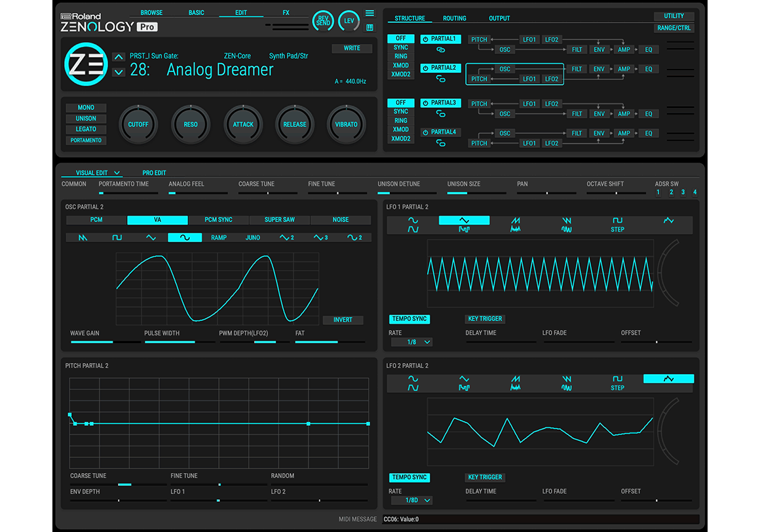Toggle PORTAMENTO switch
This screenshot has width=760, height=532.
pyautogui.click(x=86, y=140)
